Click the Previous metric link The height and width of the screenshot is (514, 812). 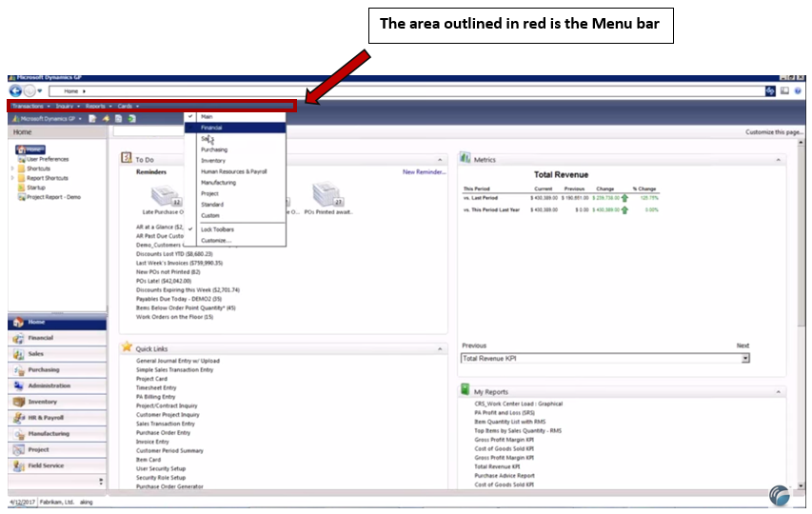(474, 346)
